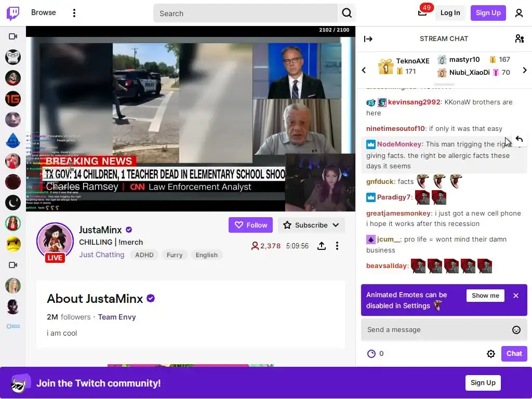Image resolution: width=532 pixels, height=399 pixels.
Task: Click the reply arrow on NodeMonkey's message
Action: pyautogui.click(x=519, y=139)
